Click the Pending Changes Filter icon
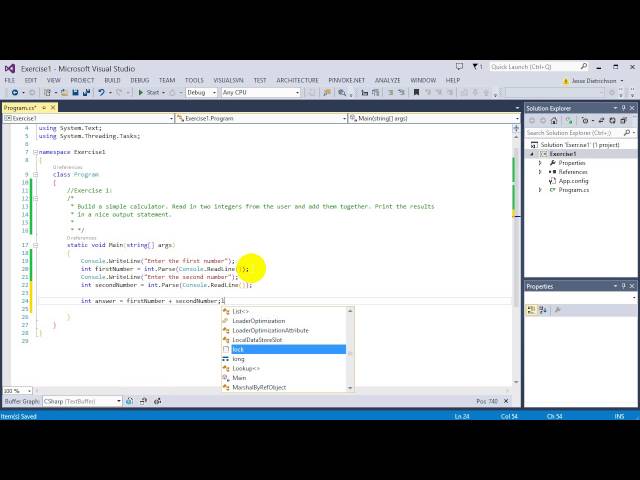Screen dimensions: 640x480 pyautogui.click(x=585, y=120)
